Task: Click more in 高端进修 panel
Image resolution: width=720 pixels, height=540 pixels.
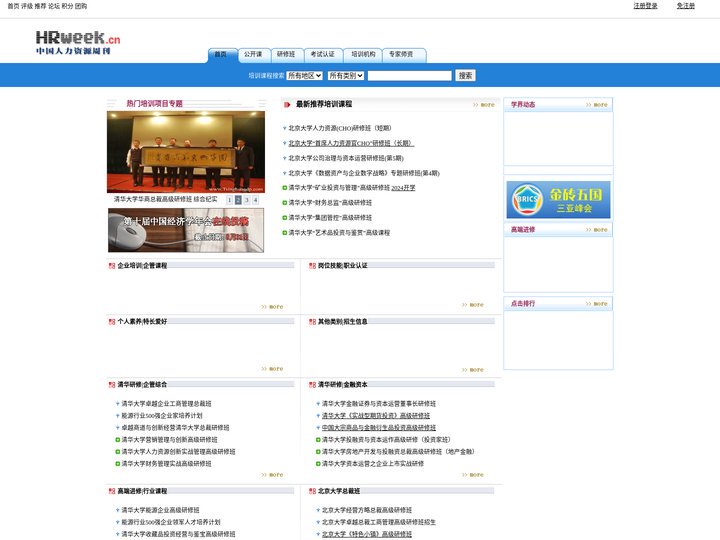Action: pos(596,230)
